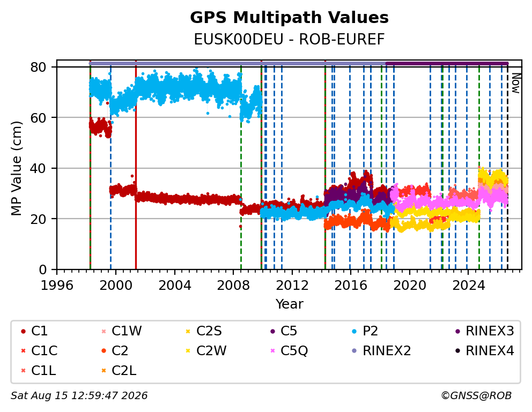Click the RINEX4 legend entry
532x412 pixels.
tap(484, 351)
